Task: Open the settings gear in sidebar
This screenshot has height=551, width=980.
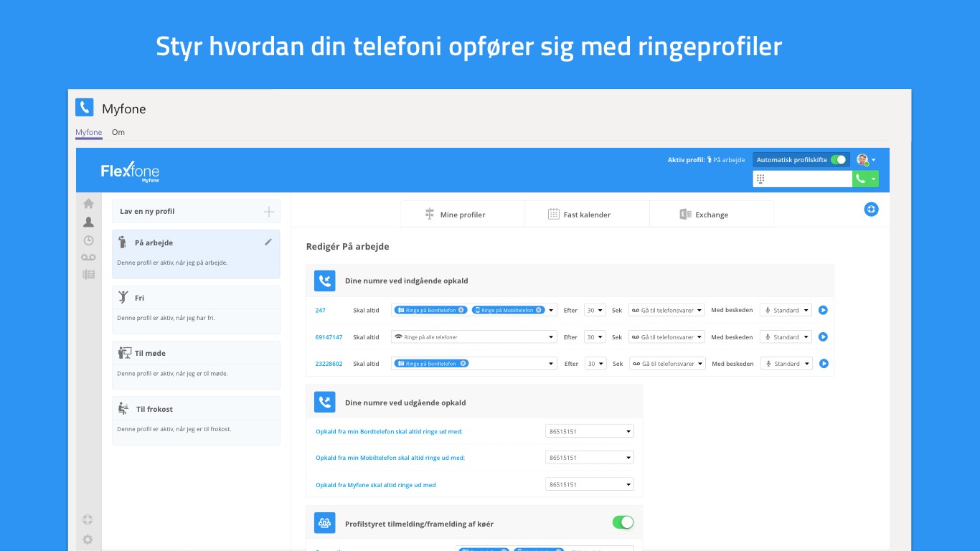Action: click(x=88, y=540)
